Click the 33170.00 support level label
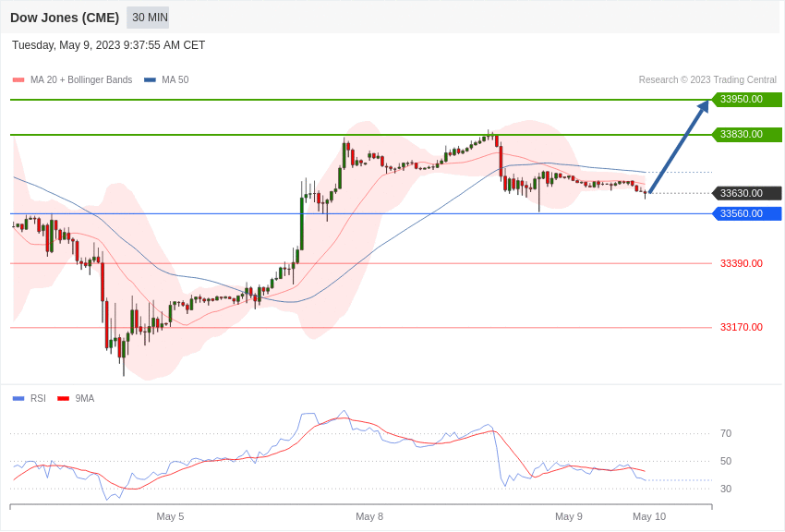 click(742, 327)
